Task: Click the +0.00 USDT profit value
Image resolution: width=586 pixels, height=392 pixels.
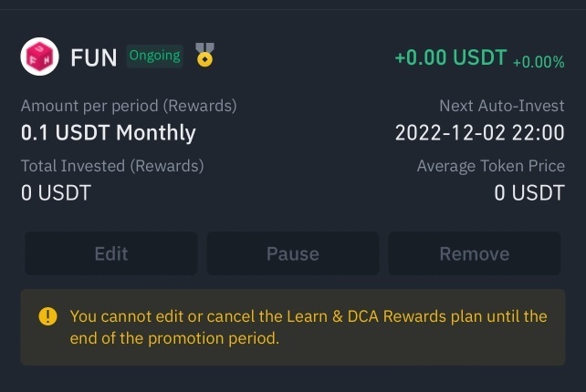Action: pos(450,57)
